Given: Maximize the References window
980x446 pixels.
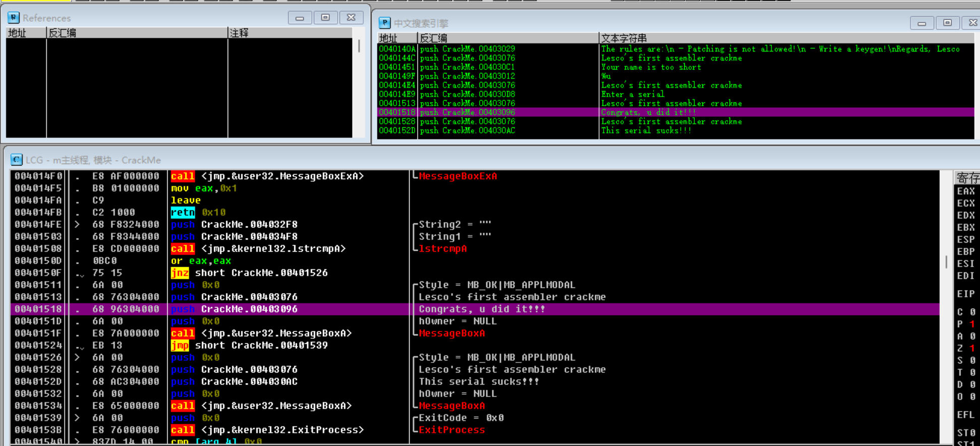Looking at the screenshot, I should (x=325, y=18).
